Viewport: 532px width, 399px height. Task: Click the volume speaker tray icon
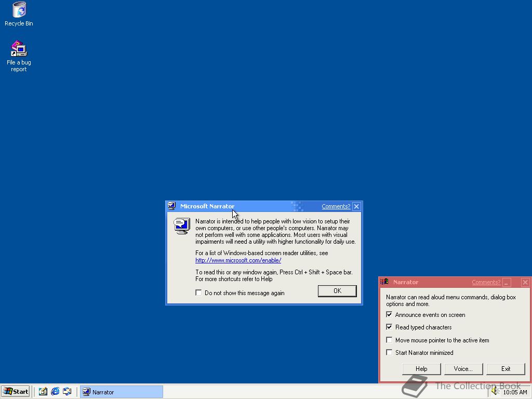click(495, 392)
